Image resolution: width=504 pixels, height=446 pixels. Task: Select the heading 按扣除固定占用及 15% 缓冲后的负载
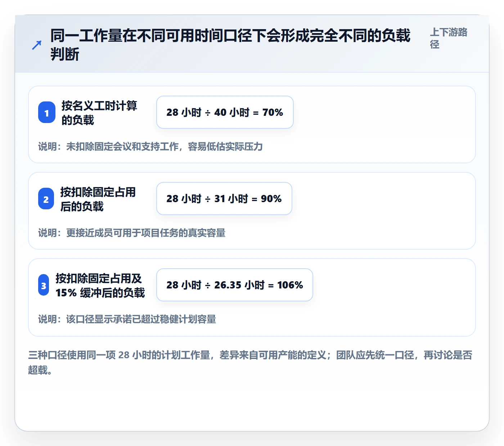click(100, 285)
